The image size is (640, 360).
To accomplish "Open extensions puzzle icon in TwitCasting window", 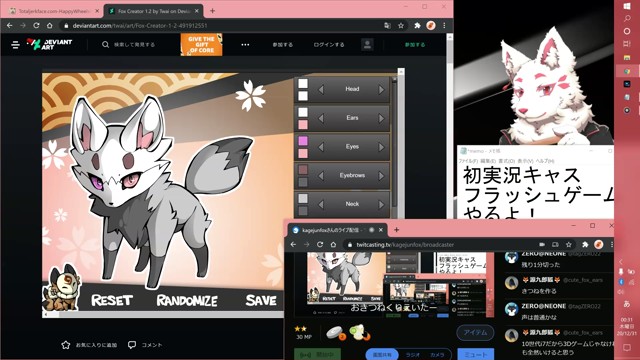I will [x=585, y=244].
